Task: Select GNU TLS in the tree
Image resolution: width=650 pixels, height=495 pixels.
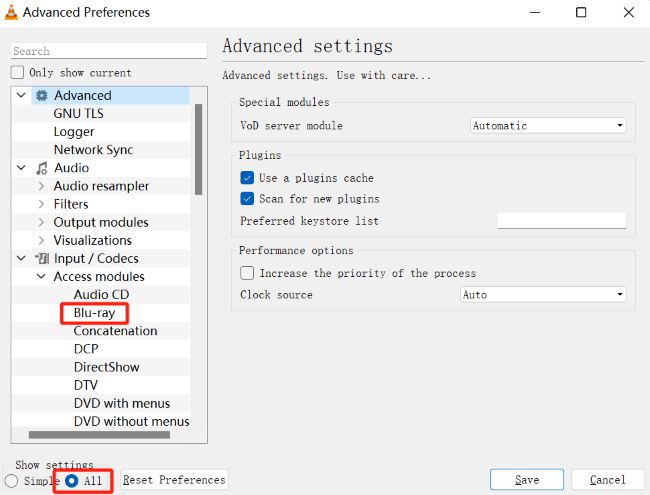Action: click(x=78, y=114)
